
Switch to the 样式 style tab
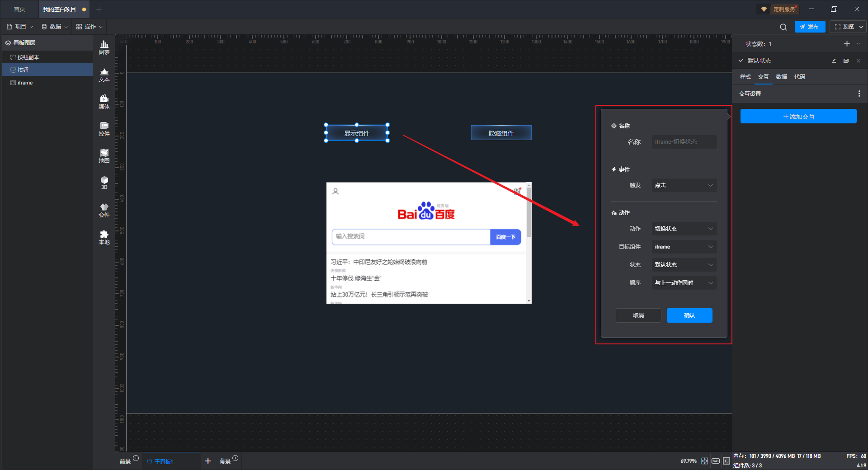[745, 77]
